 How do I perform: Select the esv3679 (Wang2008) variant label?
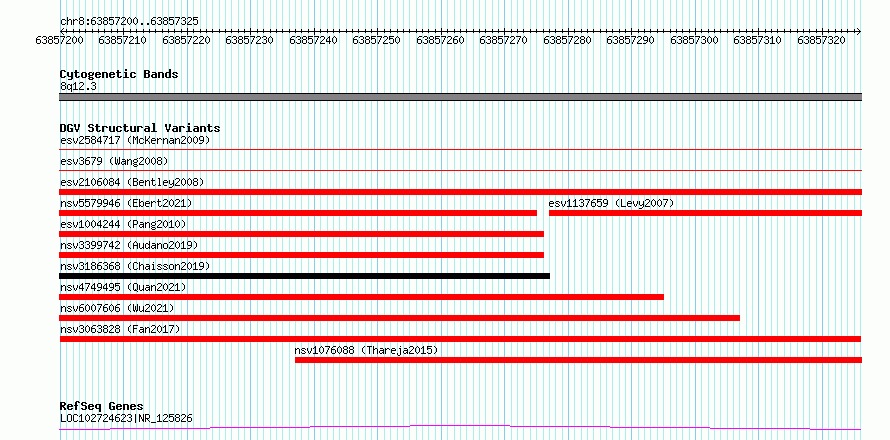pyautogui.click(x=114, y=161)
